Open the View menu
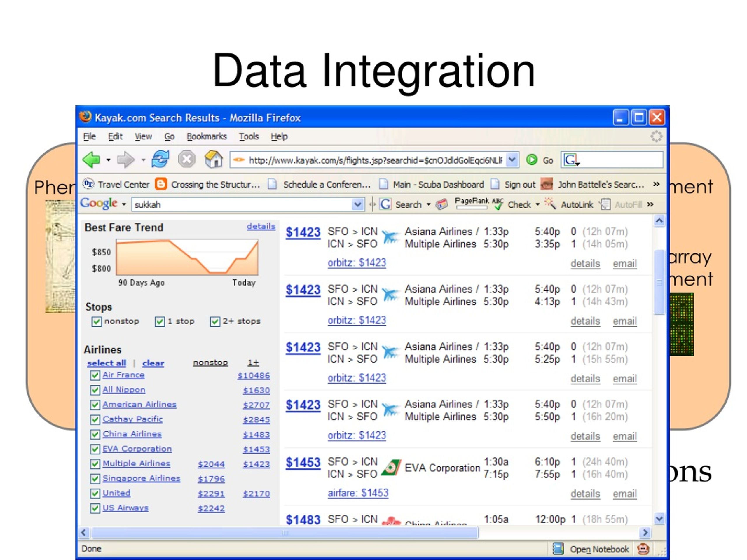The image size is (747, 560). [143, 136]
